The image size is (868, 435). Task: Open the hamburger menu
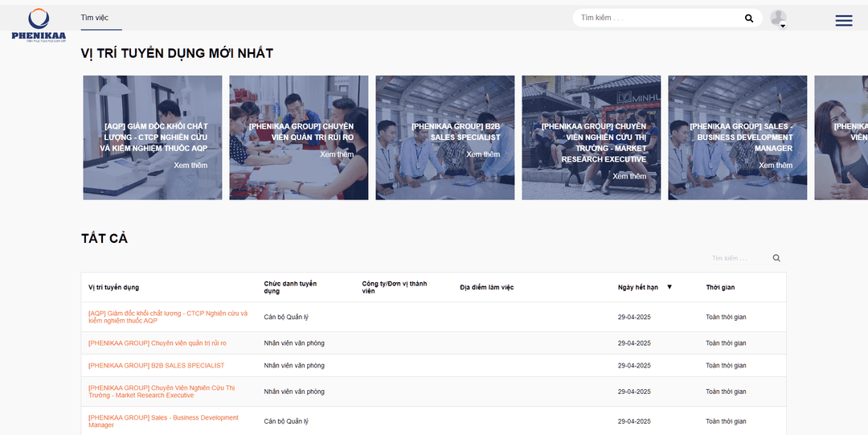click(843, 21)
